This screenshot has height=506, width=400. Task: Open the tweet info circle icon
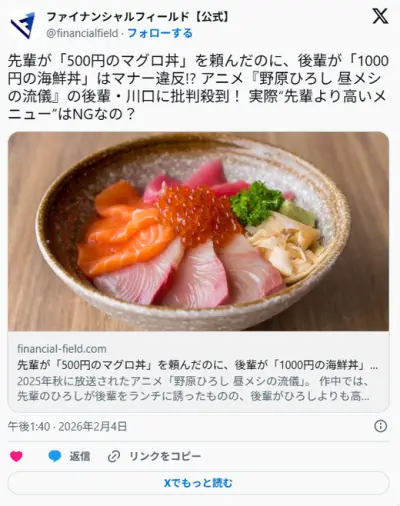tap(381, 426)
